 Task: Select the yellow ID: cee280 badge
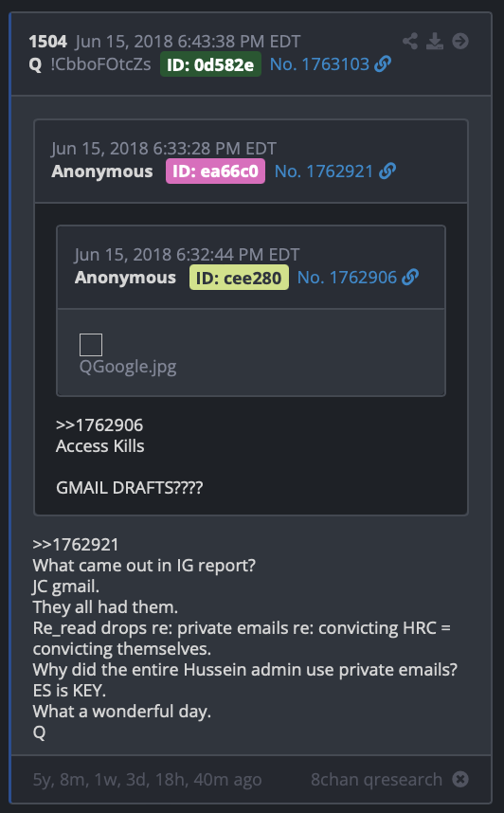[x=239, y=278]
